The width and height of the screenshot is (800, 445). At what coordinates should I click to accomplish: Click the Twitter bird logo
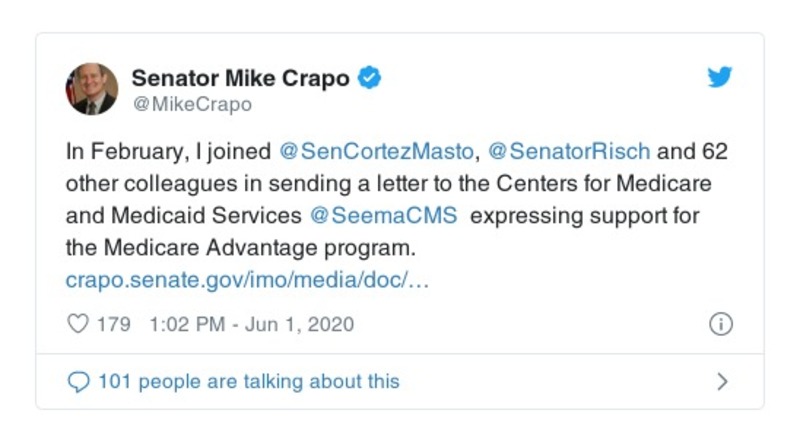click(720, 78)
